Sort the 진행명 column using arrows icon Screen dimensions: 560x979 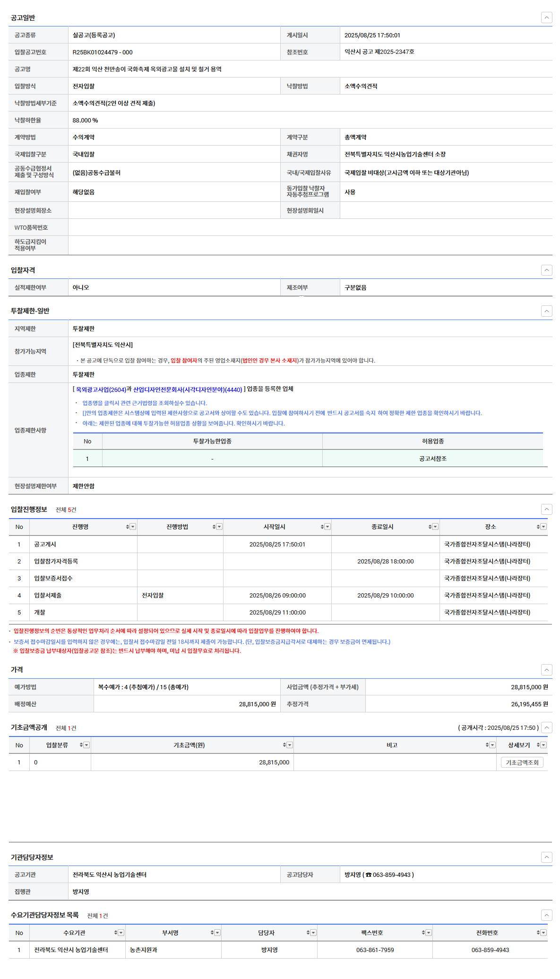[x=127, y=527]
